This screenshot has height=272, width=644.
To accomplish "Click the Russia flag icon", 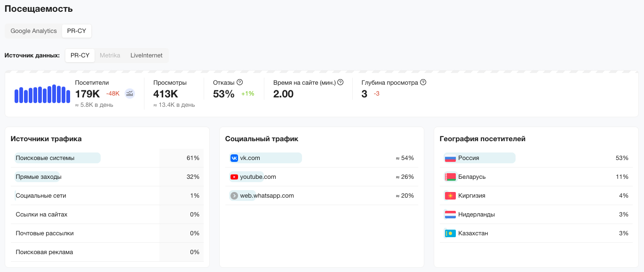I will [x=450, y=158].
